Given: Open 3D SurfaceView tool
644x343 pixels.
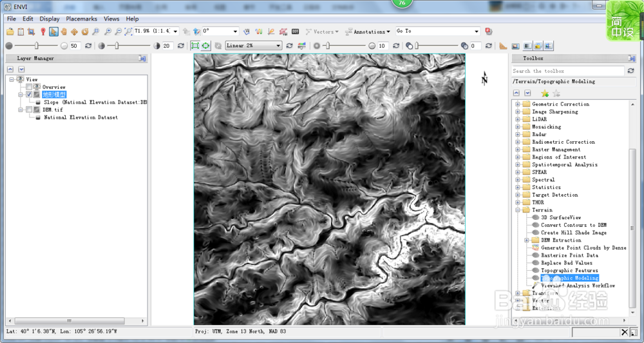Looking at the screenshot, I should pos(561,217).
